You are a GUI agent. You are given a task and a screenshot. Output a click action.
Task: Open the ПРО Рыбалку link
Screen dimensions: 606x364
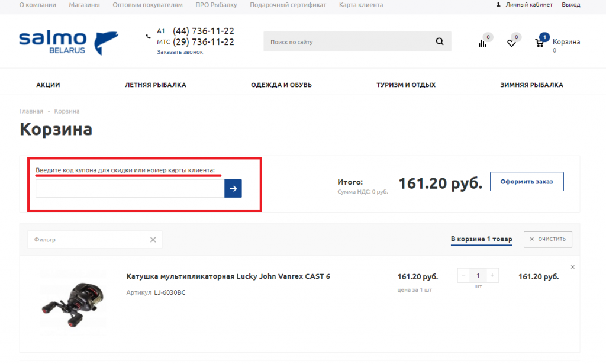216,5
